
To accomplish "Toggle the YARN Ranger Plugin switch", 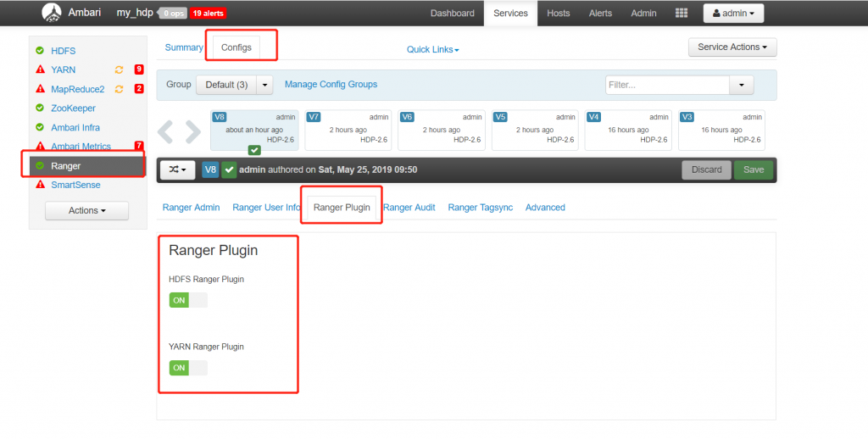I will coord(188,368).
